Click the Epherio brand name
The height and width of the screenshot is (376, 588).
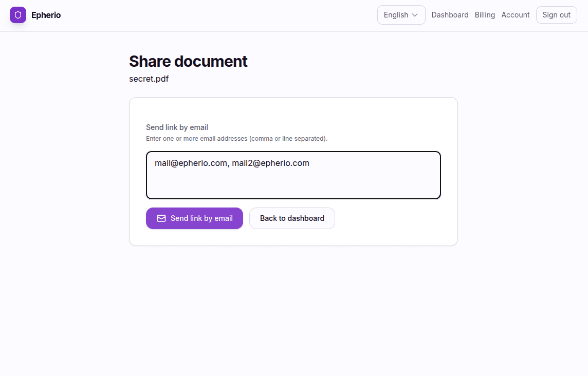coord(46,15)
